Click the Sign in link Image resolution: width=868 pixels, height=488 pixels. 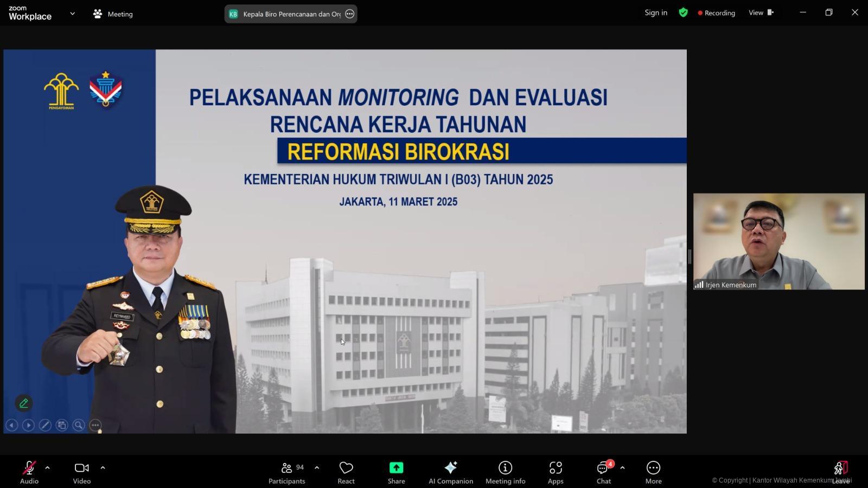(x=655, y=12)
